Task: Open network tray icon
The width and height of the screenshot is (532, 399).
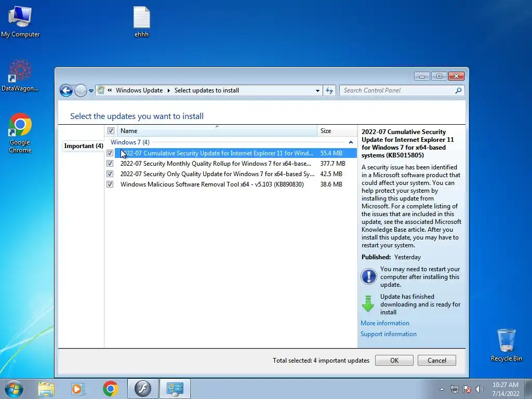Action: point(454,389)
